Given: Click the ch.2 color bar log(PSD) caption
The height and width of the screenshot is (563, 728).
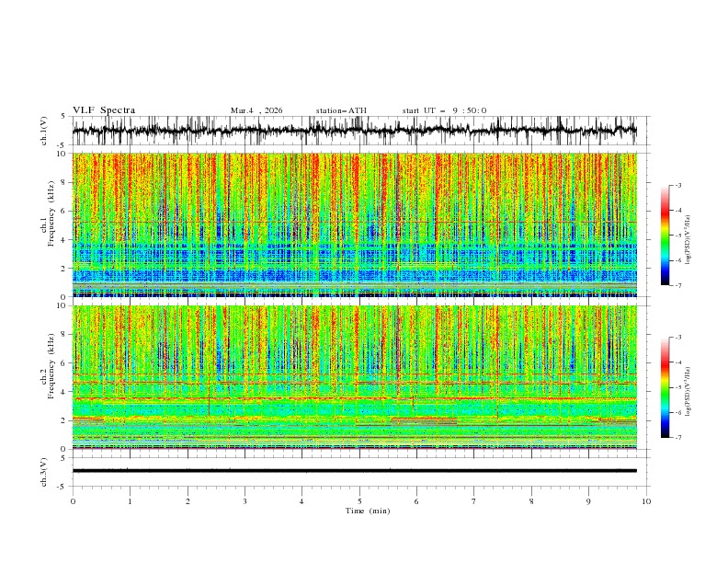Looking at the screenshot, I should [x=688, y=391].
